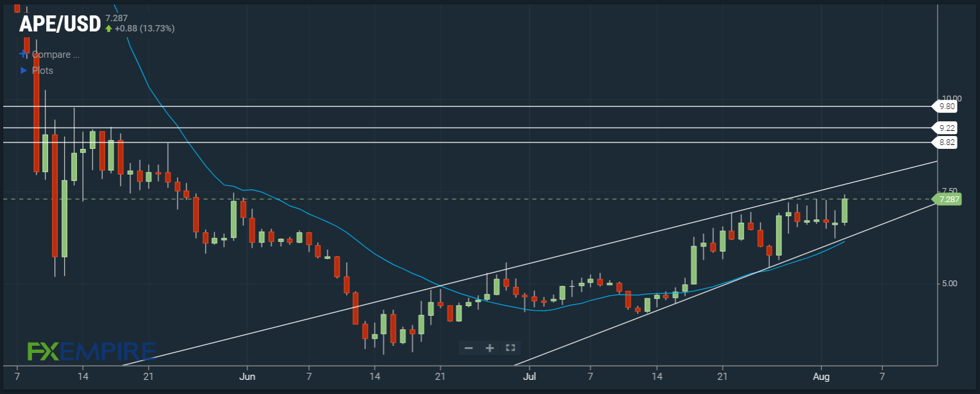Screen dimensions: 980x394
Task: Select the 9.22 price line label
Action: [943, 128]
